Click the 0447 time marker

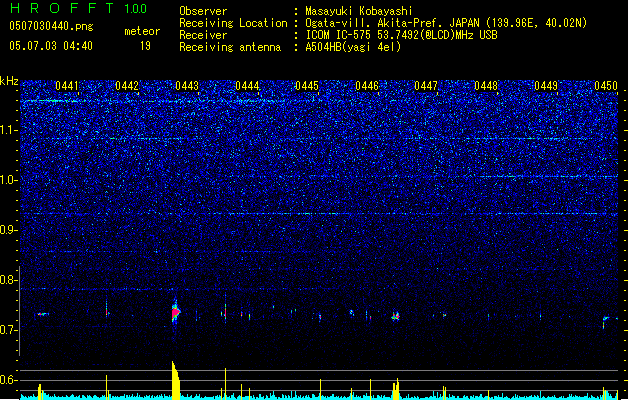pos(426,86)
